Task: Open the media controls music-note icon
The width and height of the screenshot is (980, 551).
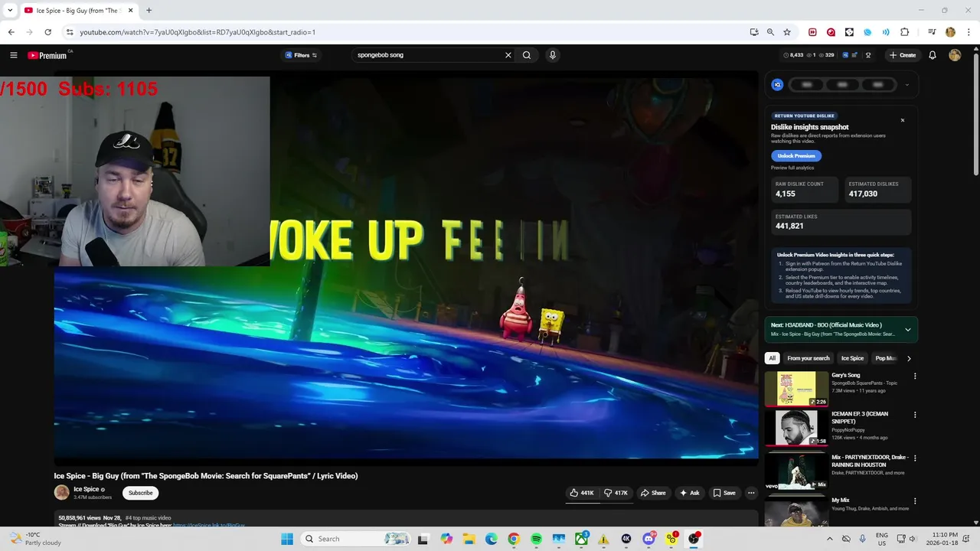Action: [x=932, y=32]
